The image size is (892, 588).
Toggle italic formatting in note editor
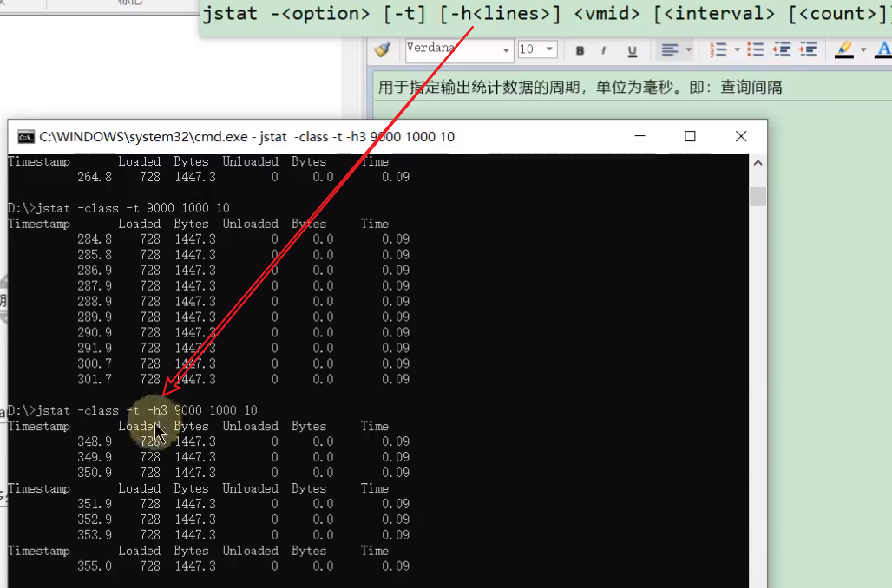[x=604, y=50]
